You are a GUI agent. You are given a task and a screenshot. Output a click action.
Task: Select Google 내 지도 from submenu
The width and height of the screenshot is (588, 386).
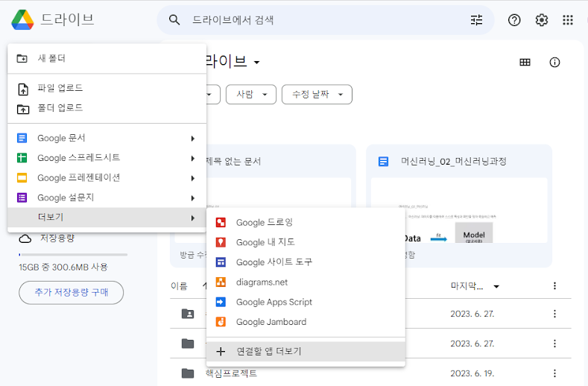click(306, 242)
